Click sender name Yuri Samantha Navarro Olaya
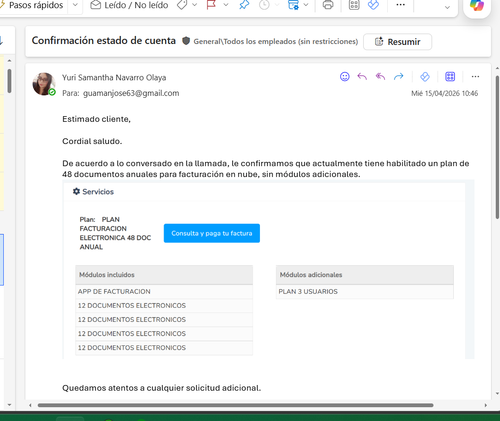 pyautogui.click(x=114, y=78)
